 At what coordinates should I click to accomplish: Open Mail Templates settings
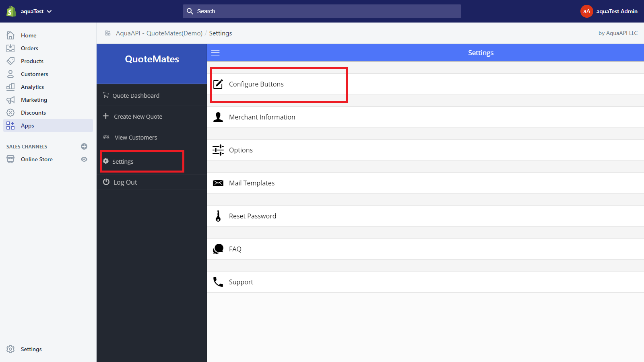click(x=425, y=183)
